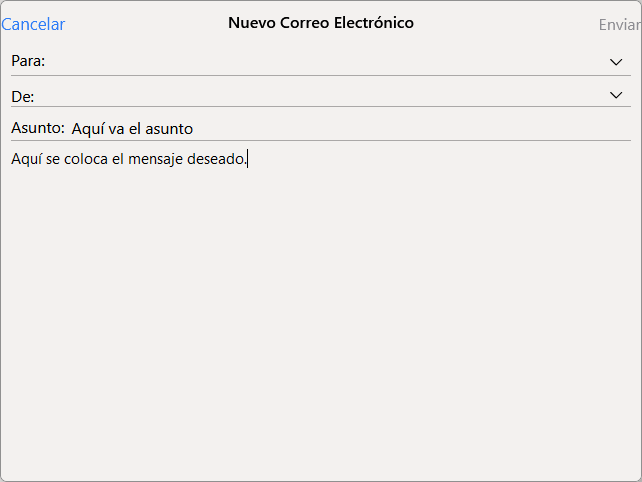Click the message body text line
This screenshot has width=642, height=482.
[129, 159]
